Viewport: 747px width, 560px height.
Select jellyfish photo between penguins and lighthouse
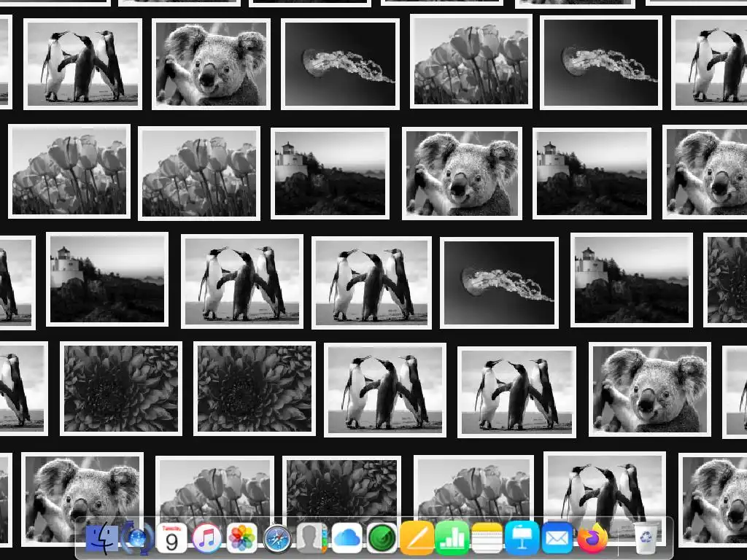pyautogui.click(x=499, y=283)
